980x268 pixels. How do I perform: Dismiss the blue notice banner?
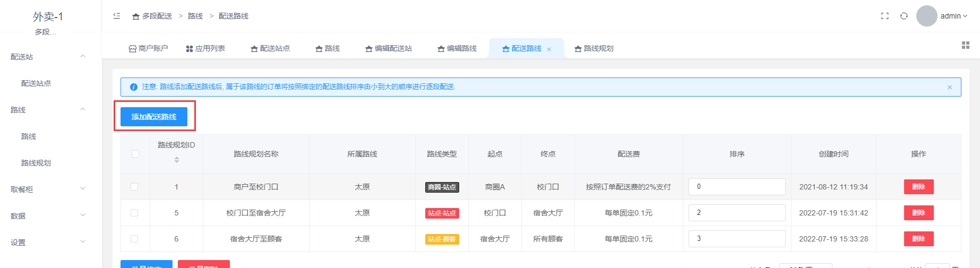(x=950, y=87)
